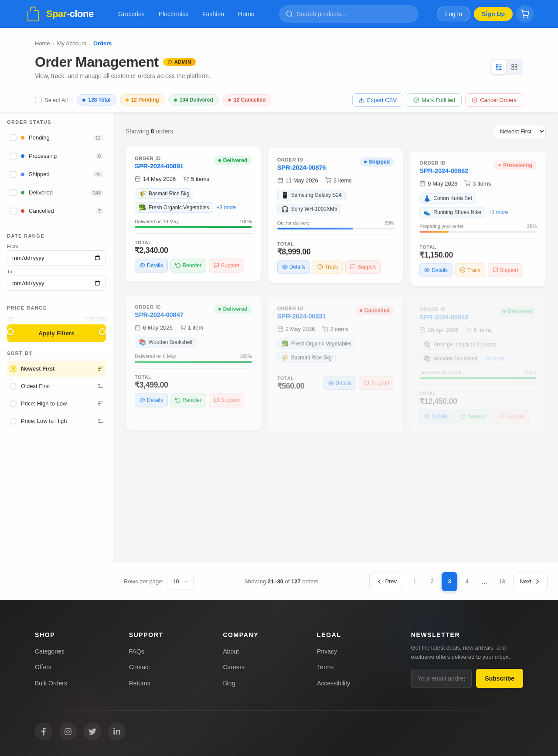The height and width of the screenshot is (756, 558).
Task: Check the Delivered status filter
Action: coord(13,193)
